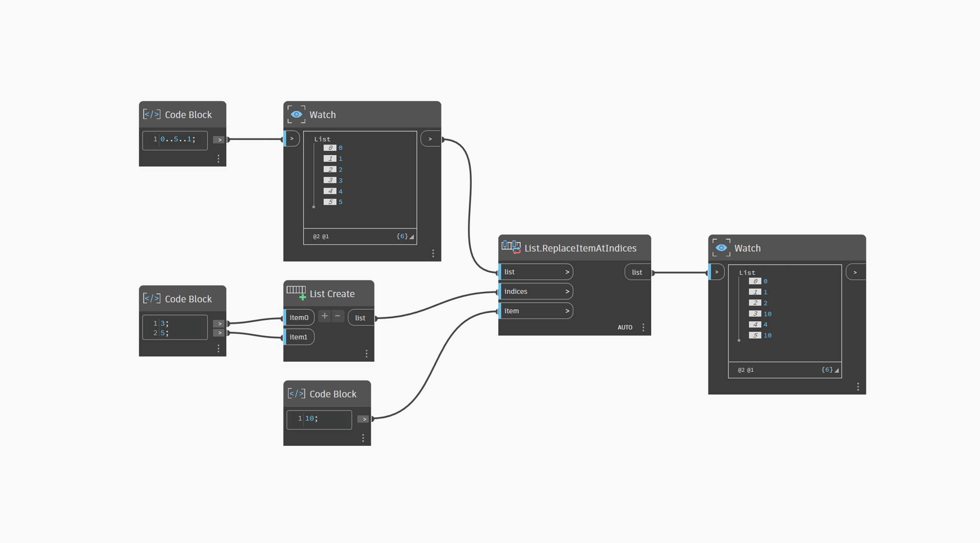Click the code icon of 0..5..1 Code Block

click(x=152, y=114)
